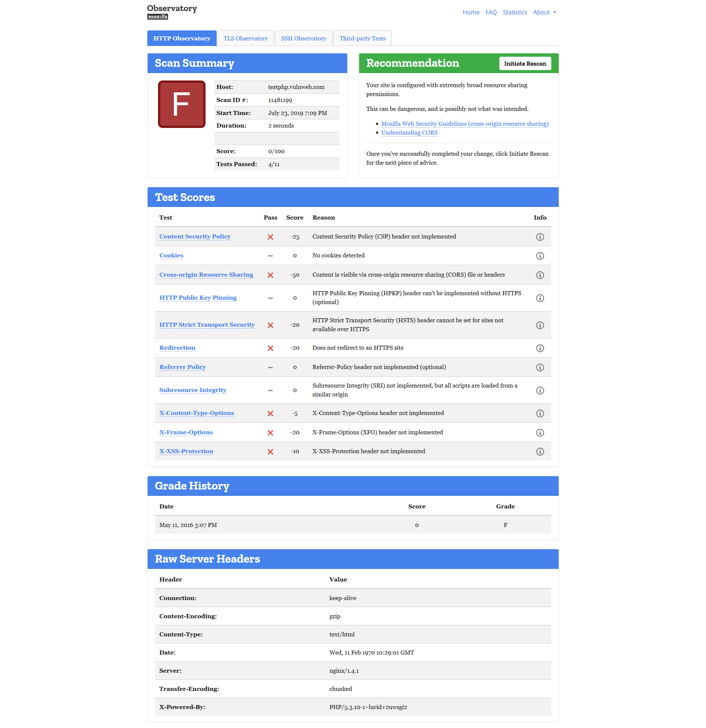
Task: Open the Statistics page link
Action: (x=515, y=12)
